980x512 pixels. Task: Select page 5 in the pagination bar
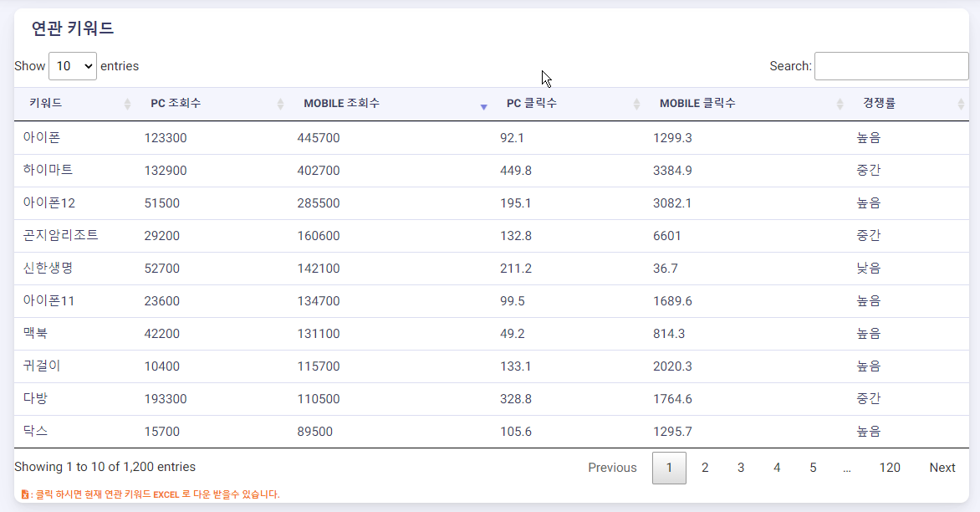point(812,468)
